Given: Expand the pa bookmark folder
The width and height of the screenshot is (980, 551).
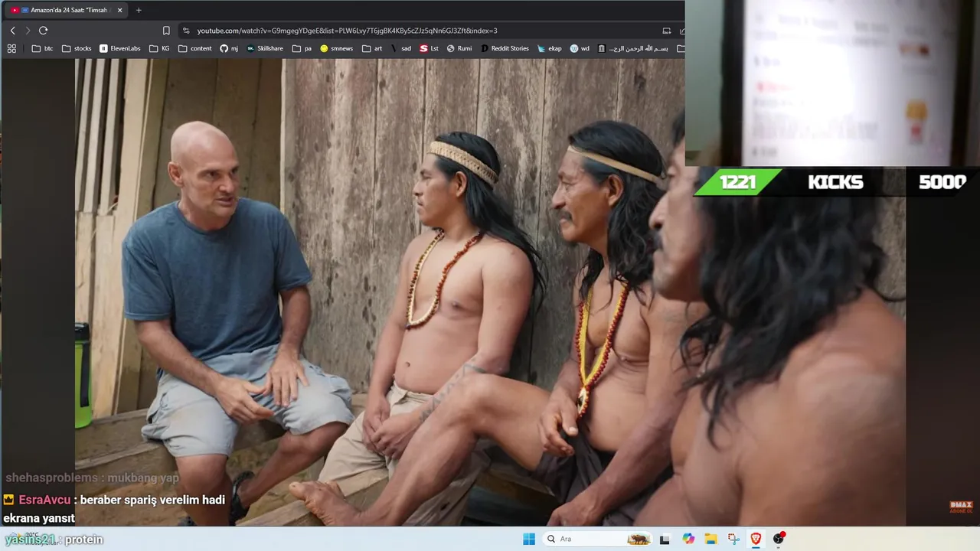Looking at the screenshot, I should coord(302,48).
